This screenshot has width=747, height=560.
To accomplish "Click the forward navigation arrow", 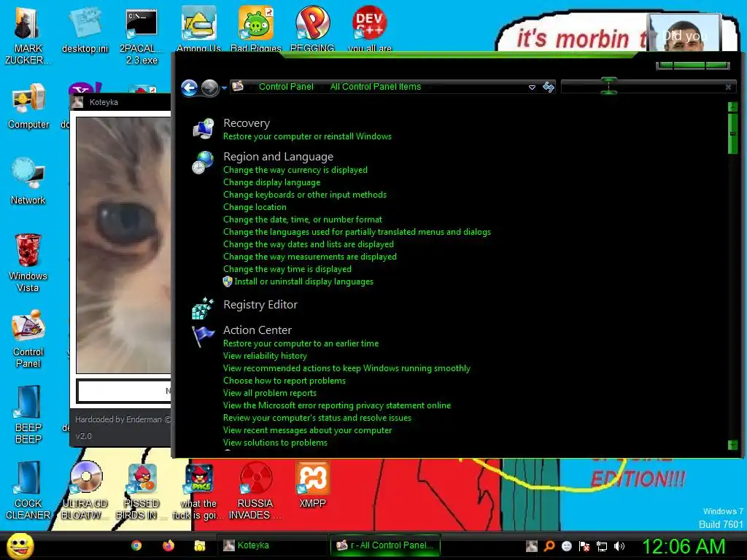I will click(209, 87).
